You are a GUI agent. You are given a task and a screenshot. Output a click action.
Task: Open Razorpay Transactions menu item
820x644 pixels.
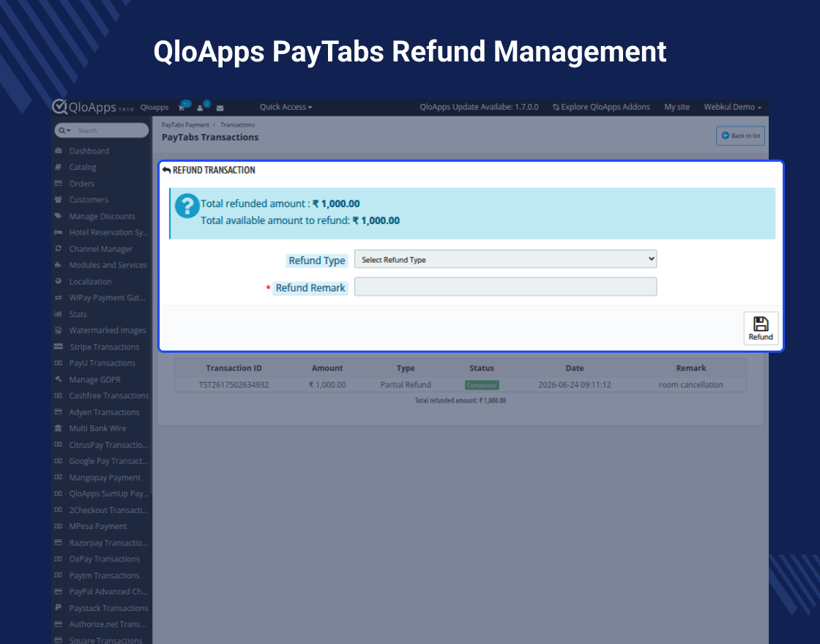pos(109,543)
